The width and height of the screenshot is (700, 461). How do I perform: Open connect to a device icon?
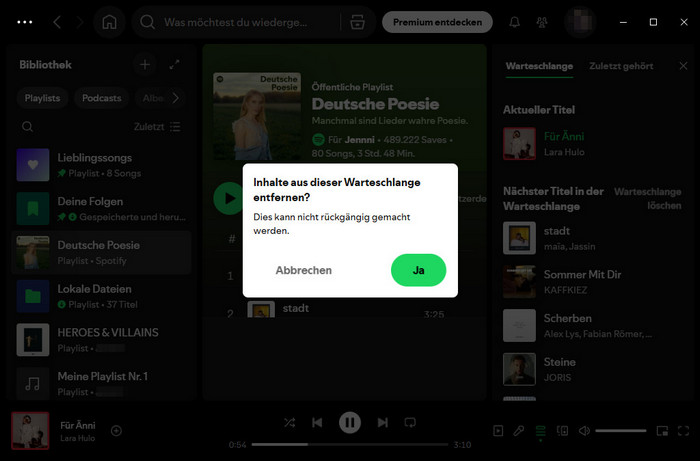point(562,431)
